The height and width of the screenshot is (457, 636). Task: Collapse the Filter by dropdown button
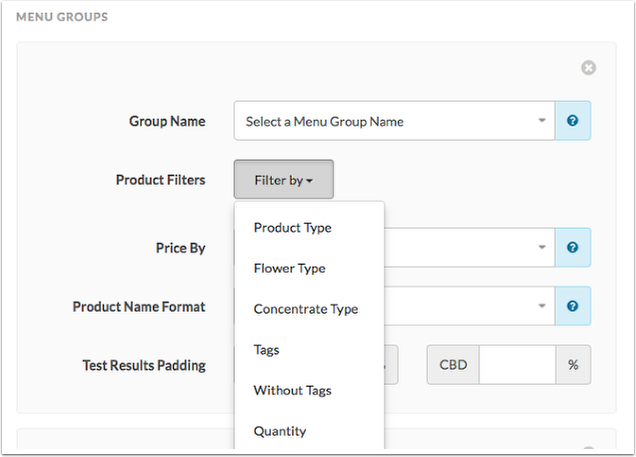click(284, 180)
